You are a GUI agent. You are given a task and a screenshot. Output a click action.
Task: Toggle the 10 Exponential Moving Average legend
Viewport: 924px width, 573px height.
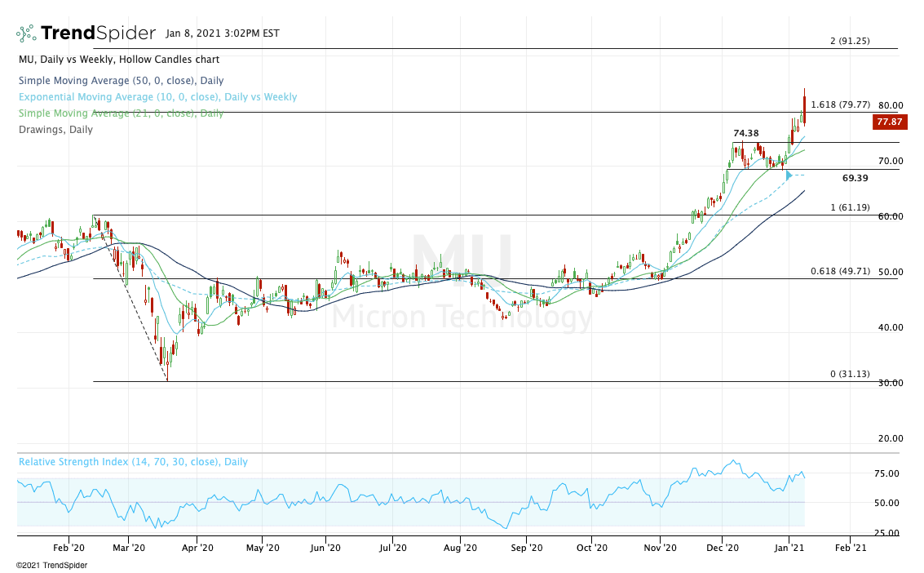click(157, 97)
